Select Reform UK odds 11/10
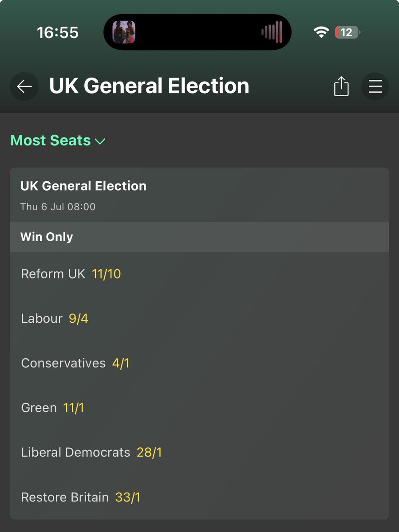Screen dimensions: 399x532 point(106,274)
